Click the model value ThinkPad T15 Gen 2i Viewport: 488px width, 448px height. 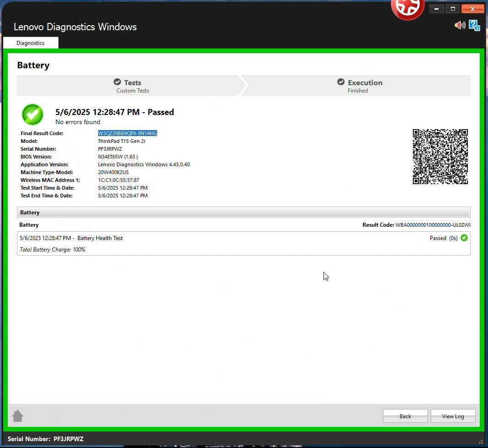pos(122,141)
